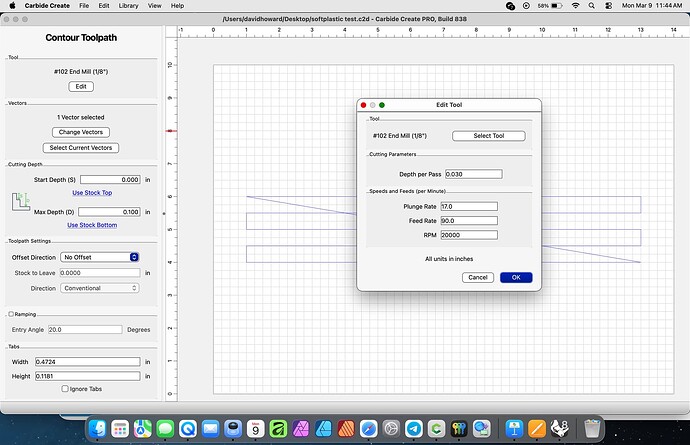690x445 pixels.
Task: Click '1 Vector selected' text
Action: [81, 118]
